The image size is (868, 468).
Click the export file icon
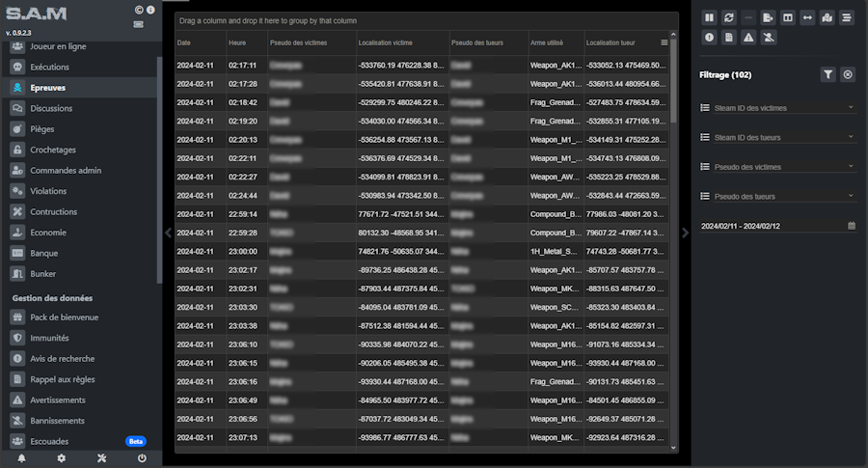click(769, 17)
